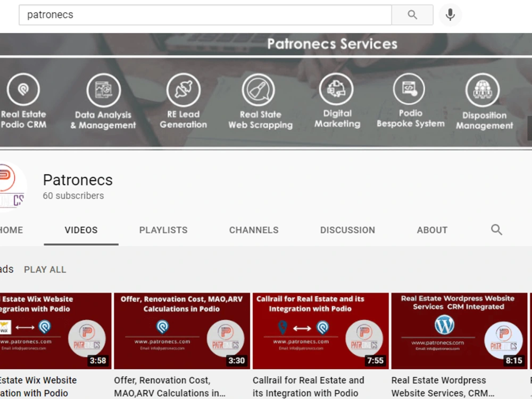Click the Callrail for Real Estate title link
Screen dimensions: 532x399
(x=308, y=386)
